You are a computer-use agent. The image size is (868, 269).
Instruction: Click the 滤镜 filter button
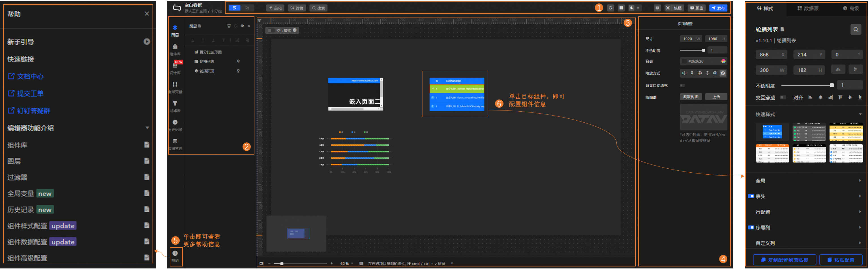coord(297,8)
